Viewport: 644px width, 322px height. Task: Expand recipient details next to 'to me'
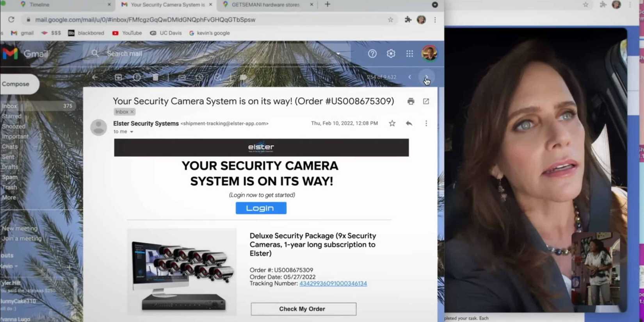132,132
